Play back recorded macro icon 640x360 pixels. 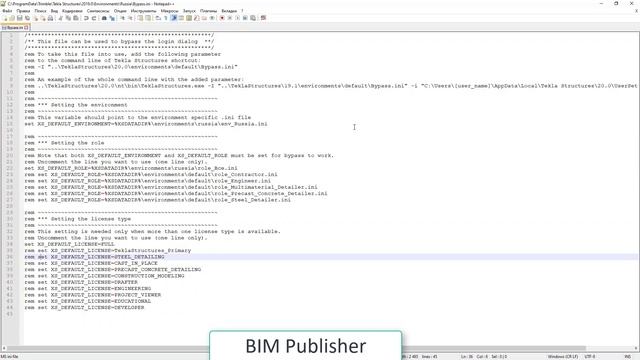point(237,18)
